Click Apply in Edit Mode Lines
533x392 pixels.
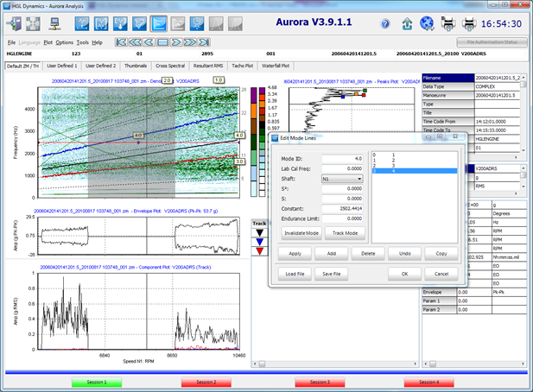pyautogui.click(x=295, y=253)
